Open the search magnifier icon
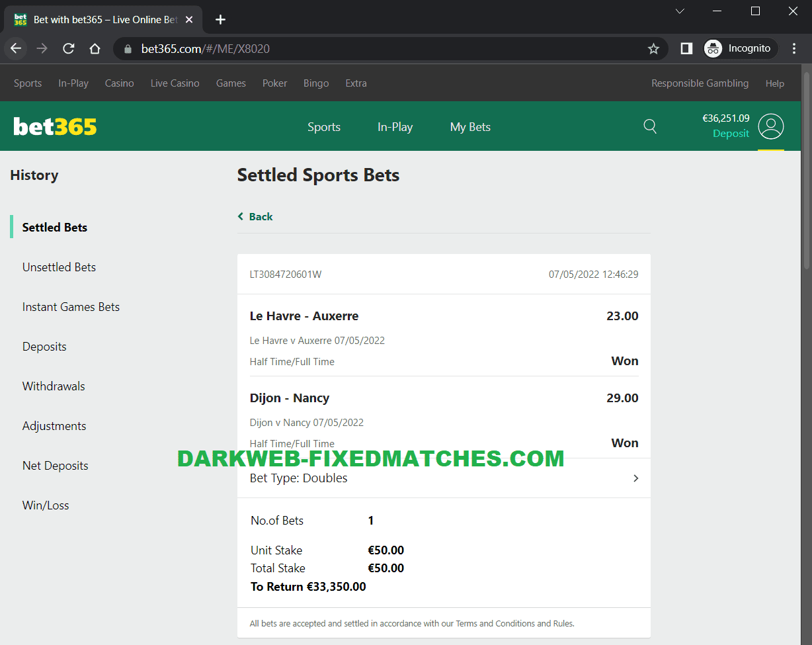The width and height of the screenshot is (812, 645). pos(650,126)
